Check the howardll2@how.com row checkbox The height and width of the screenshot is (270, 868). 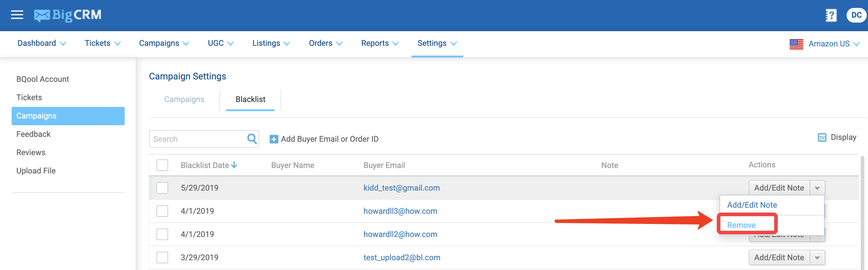tap(162, 234)
